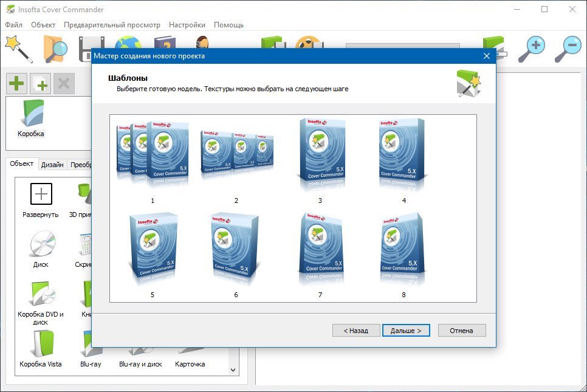Open the Помощь menu

pyautogui.click(x=228, y=25)
